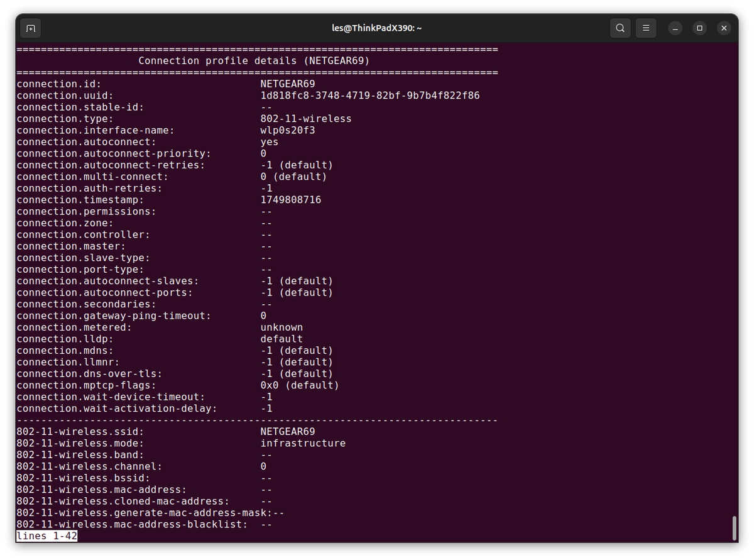Open the hamburger menu
754x560 pixels.
pos(646,28)
